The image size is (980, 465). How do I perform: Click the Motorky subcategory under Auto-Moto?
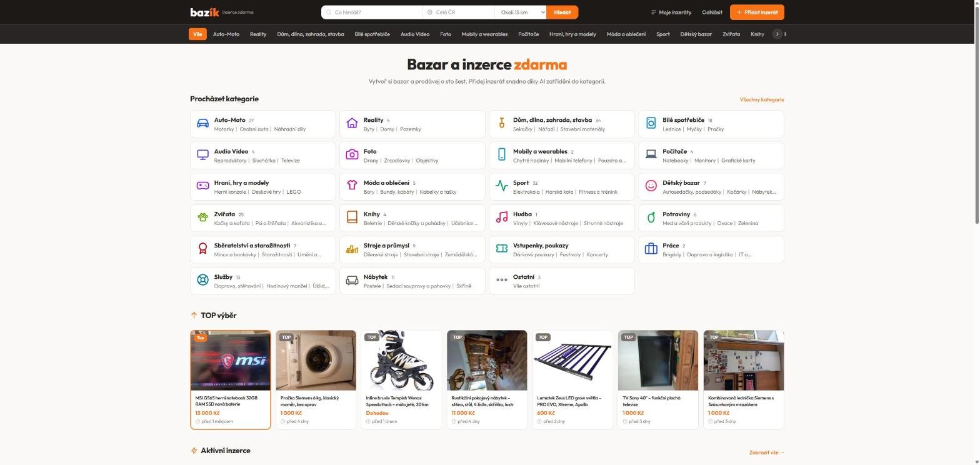[x=224, y=129]
